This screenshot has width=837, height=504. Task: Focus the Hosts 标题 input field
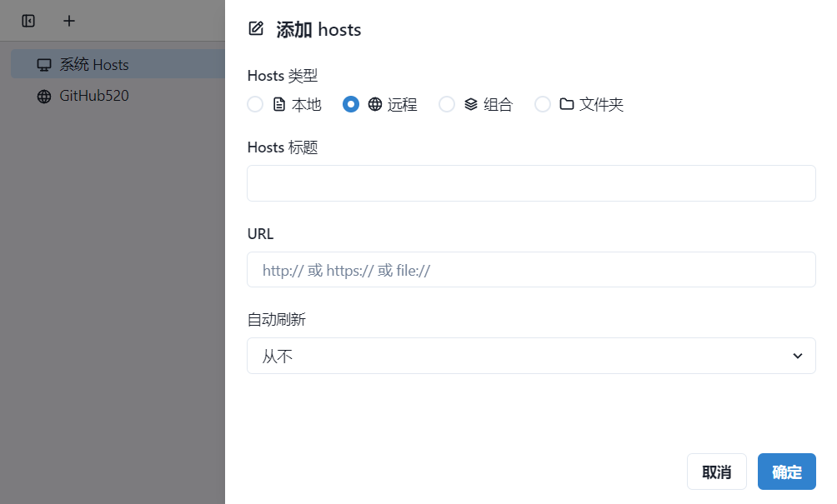pos(531,183)
